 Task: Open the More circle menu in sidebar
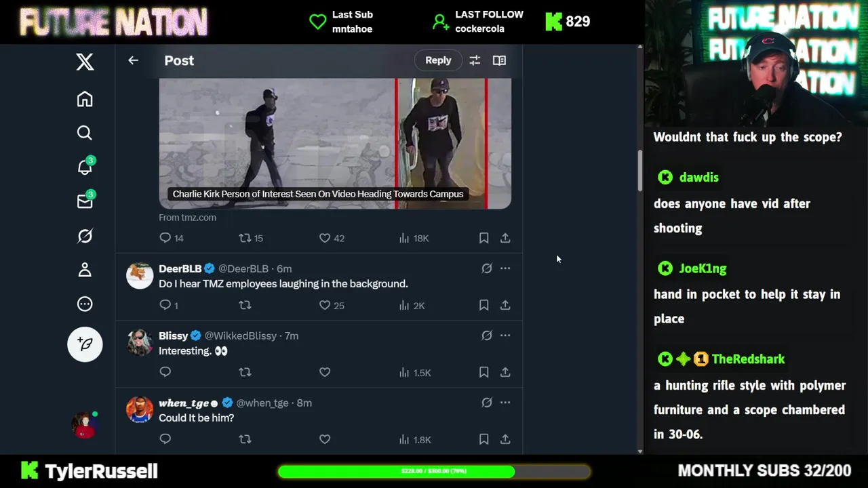pyautogui.click(x=85, y=304)
